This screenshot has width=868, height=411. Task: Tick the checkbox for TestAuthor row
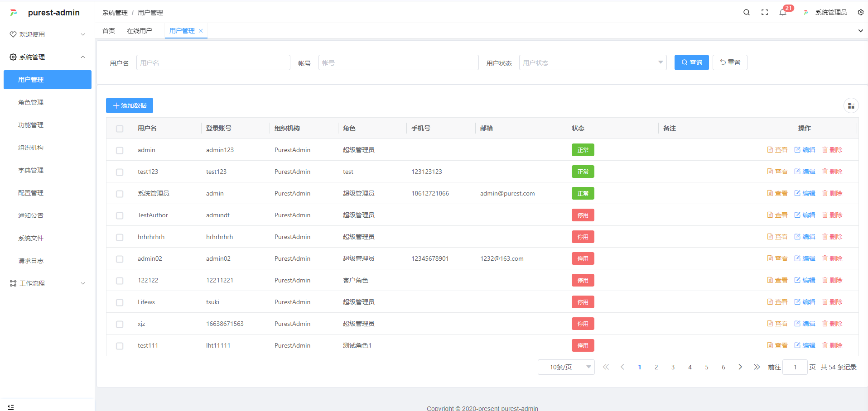tap(120, 215)
